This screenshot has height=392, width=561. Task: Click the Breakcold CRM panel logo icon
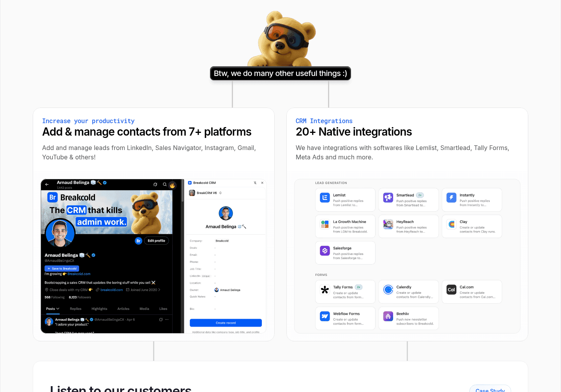[190, 183]
